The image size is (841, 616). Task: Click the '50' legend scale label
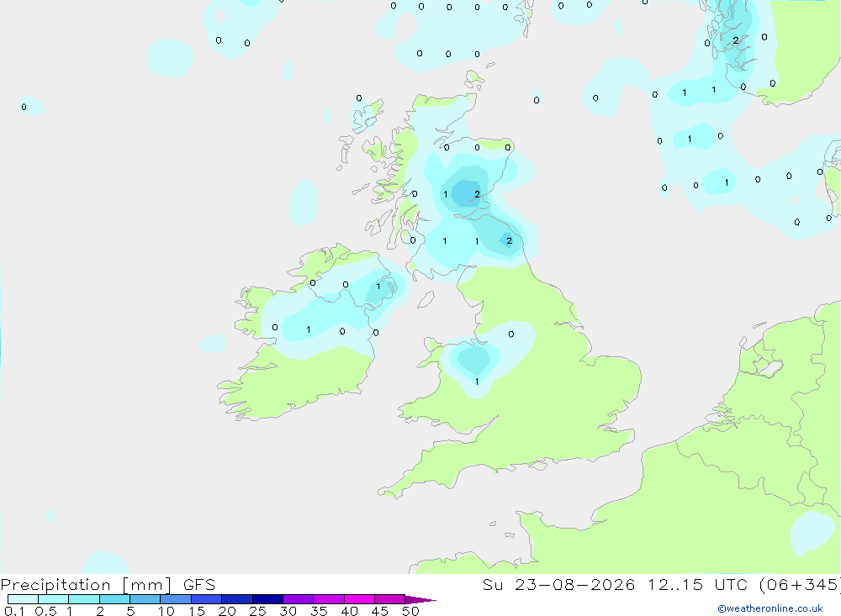click(410, 611)
